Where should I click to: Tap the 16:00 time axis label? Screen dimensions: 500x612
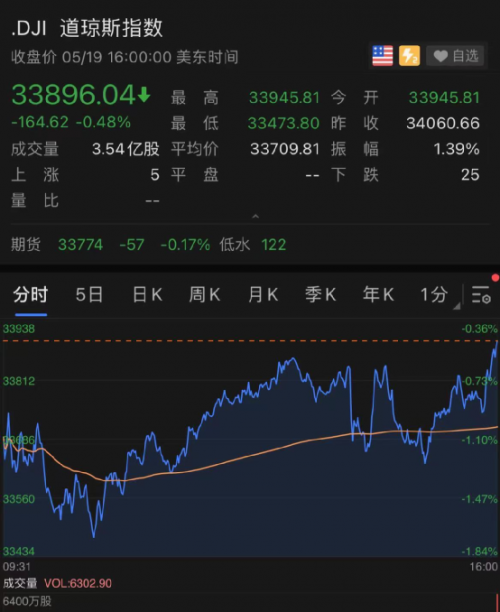click(483, 567)
